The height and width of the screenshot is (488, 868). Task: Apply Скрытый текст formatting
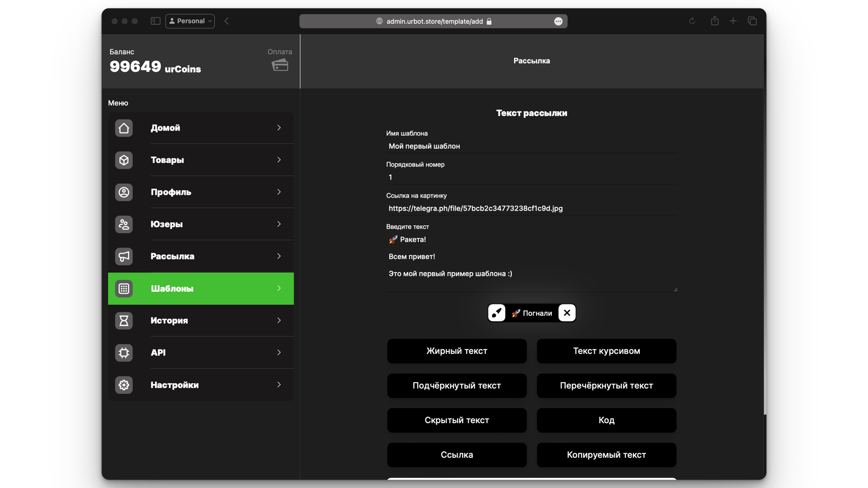[x=457, y=420]
